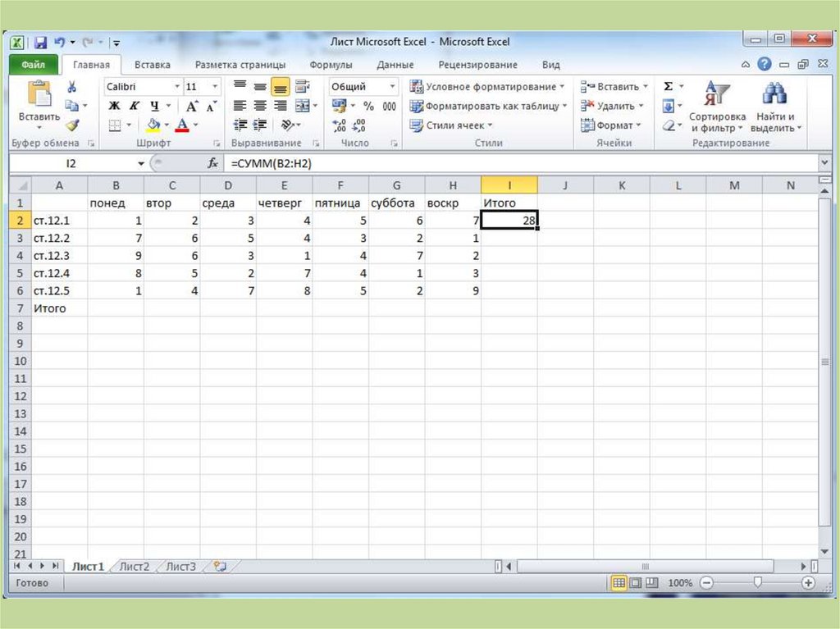Click the Cut scissors icon
840x629 pixels.
click(72, 87)
